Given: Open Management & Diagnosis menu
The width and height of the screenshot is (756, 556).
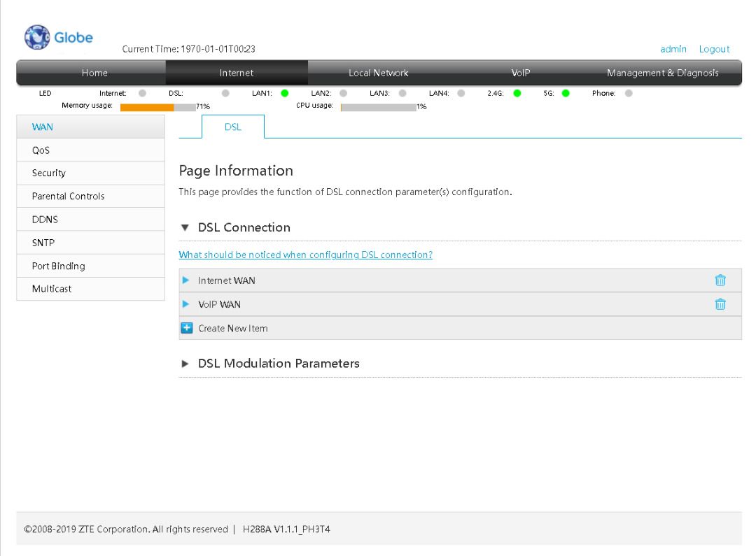Looking at the screenshot, I should pyautogui.click(x=662, y=72).
